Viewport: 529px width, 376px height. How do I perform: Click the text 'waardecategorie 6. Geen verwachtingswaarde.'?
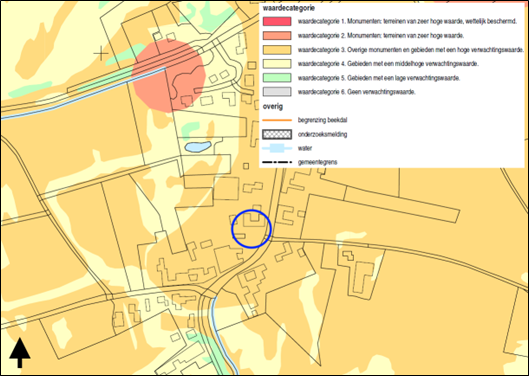coord(357,92)
